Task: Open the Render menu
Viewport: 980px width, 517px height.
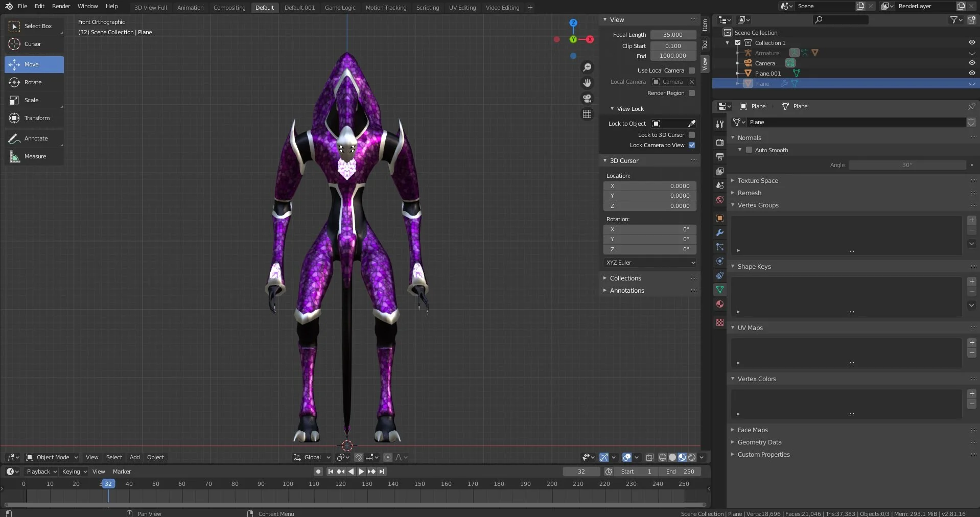Action: point(61,6)
